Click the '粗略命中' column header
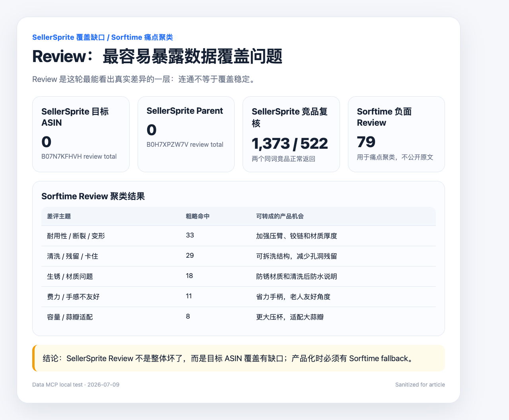The width and height of the screenshot is (509, 420). [198, 216]
